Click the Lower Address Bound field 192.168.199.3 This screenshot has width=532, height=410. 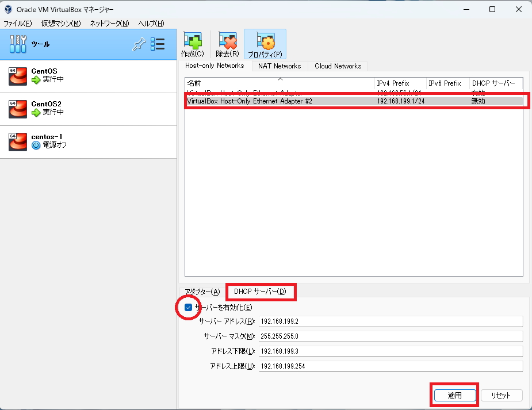[391, 351]
